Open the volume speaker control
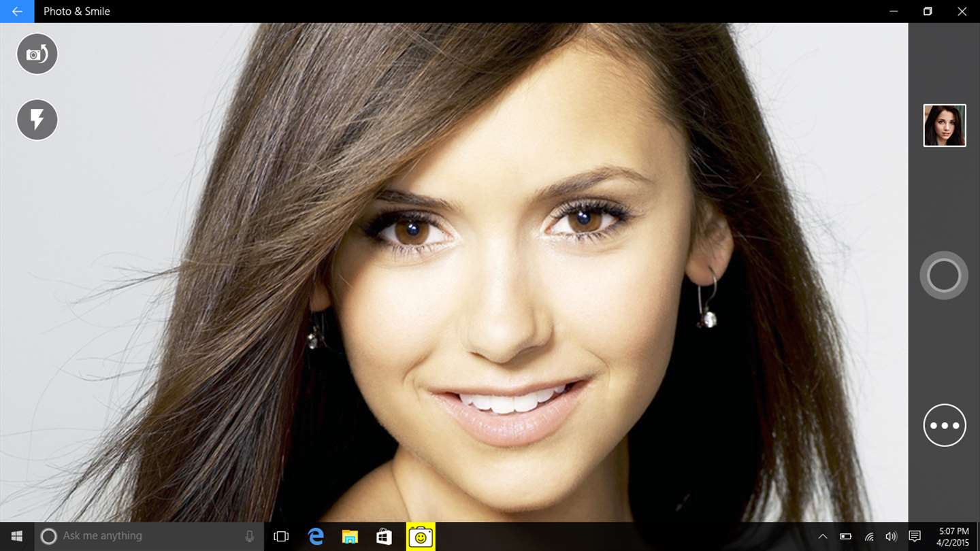 point(891,537)
